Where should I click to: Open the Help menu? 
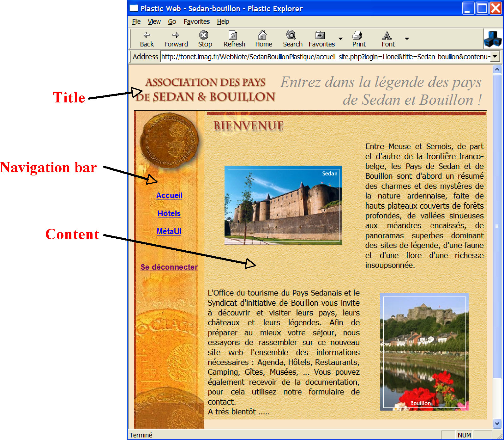coord(223,21)
